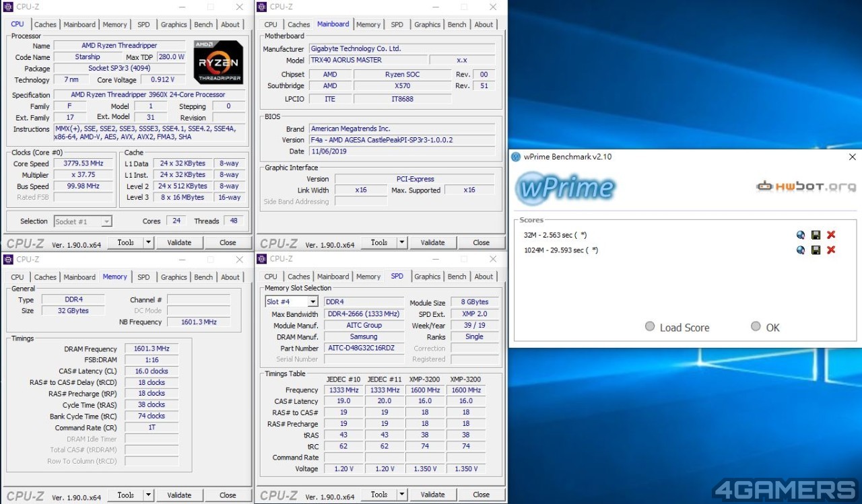The width and height of the screenshot is (862, 504).
Task: Expand the Tools arrow in the SPD window
Action: [x=401, y=495]
